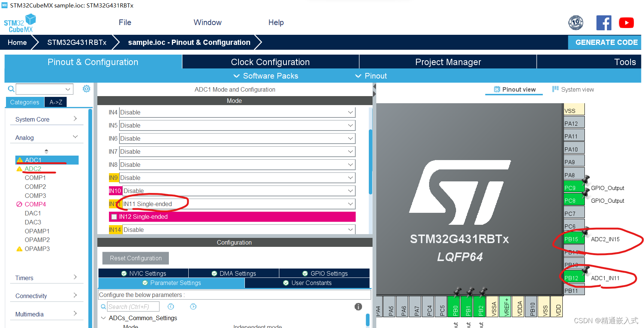Go to next parameter search result
Screen dimensions: 644x328
193,307
